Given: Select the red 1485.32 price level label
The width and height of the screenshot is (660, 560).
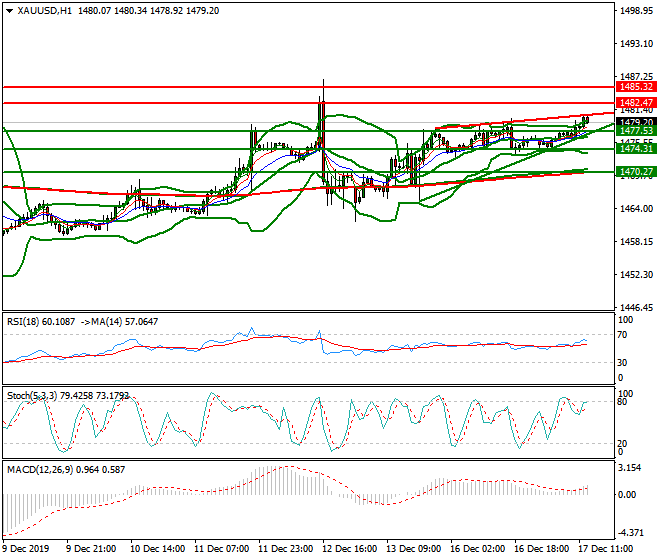Looking at the screenshot, I should [636, 87].
